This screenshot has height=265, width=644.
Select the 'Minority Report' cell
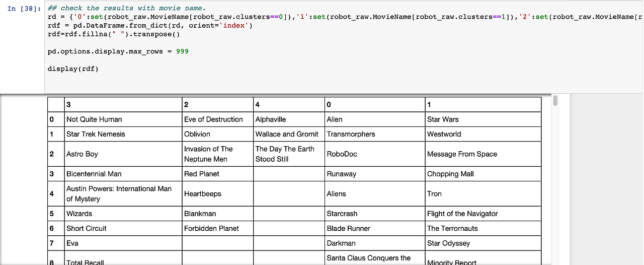click(x=483, y=258)
